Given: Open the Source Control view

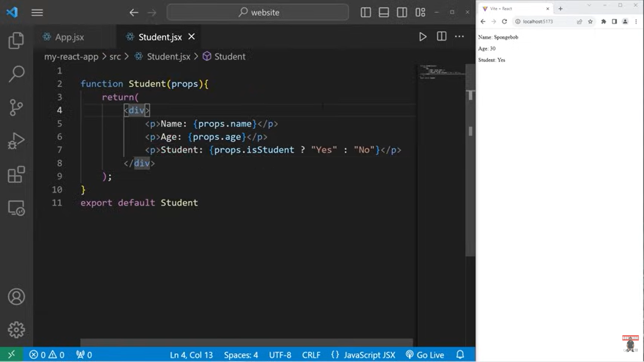Looking at the screenshot, I should pos(16,107).
